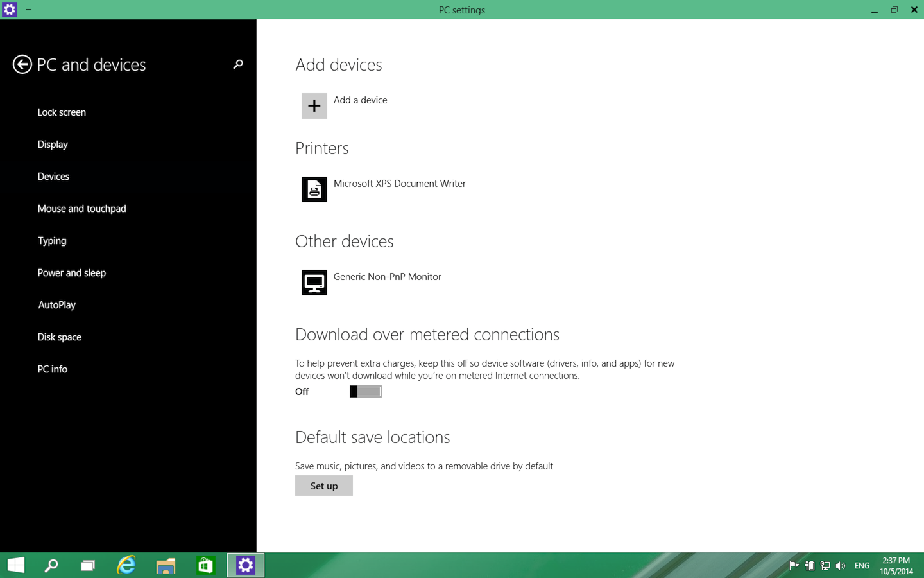The width and height of the screenshot is (924, 578).
Task: Open the PC settings gear icon in the title bar
Action: (10, 10)
